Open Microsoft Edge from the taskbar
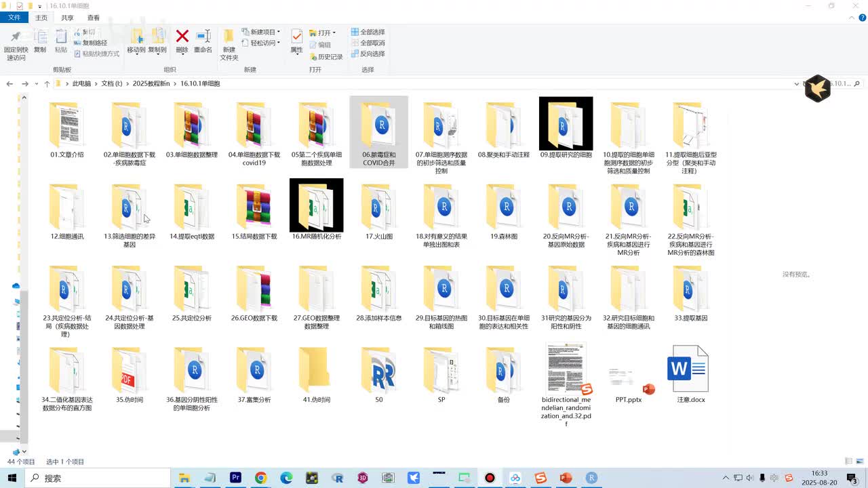The width and height of the screenshot is (868, 488). coord(286,478)
